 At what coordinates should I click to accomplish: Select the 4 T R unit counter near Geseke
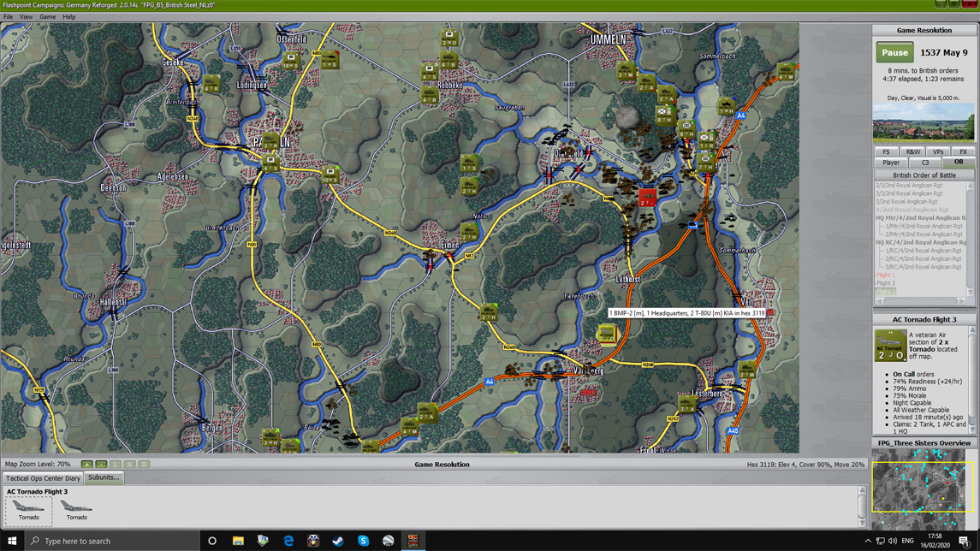pos(211,85)
